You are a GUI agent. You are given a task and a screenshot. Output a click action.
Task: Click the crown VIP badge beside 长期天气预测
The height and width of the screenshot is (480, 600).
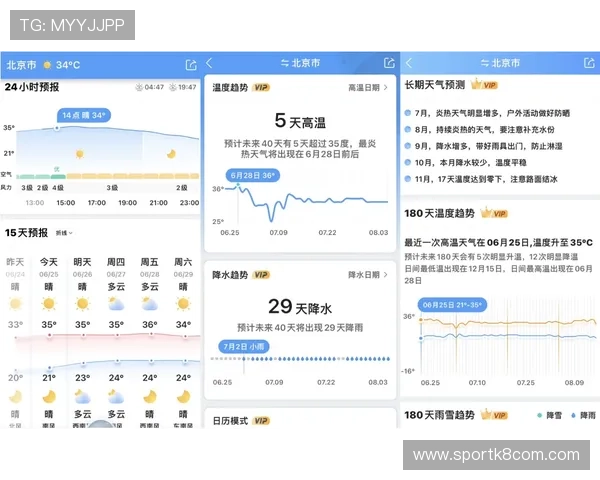484,84
